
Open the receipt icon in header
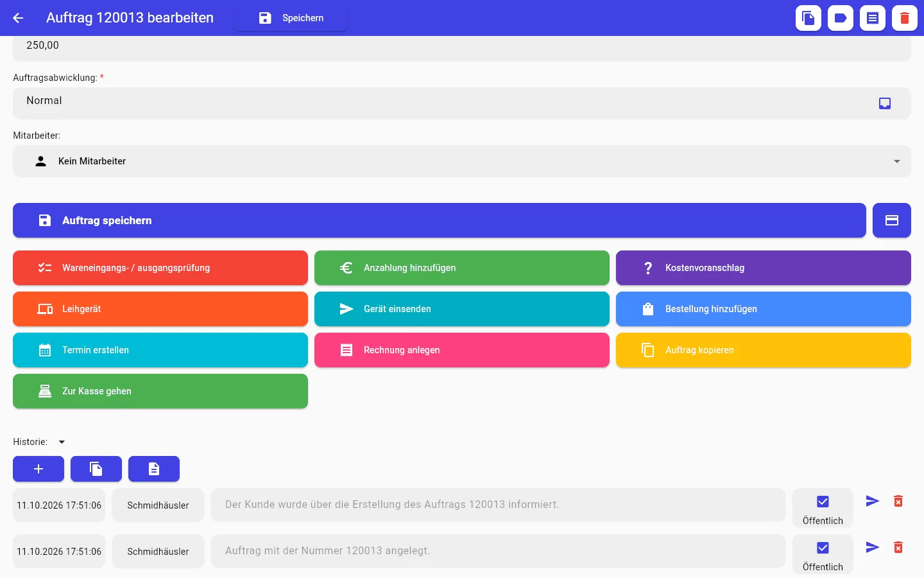click(873, 18)
